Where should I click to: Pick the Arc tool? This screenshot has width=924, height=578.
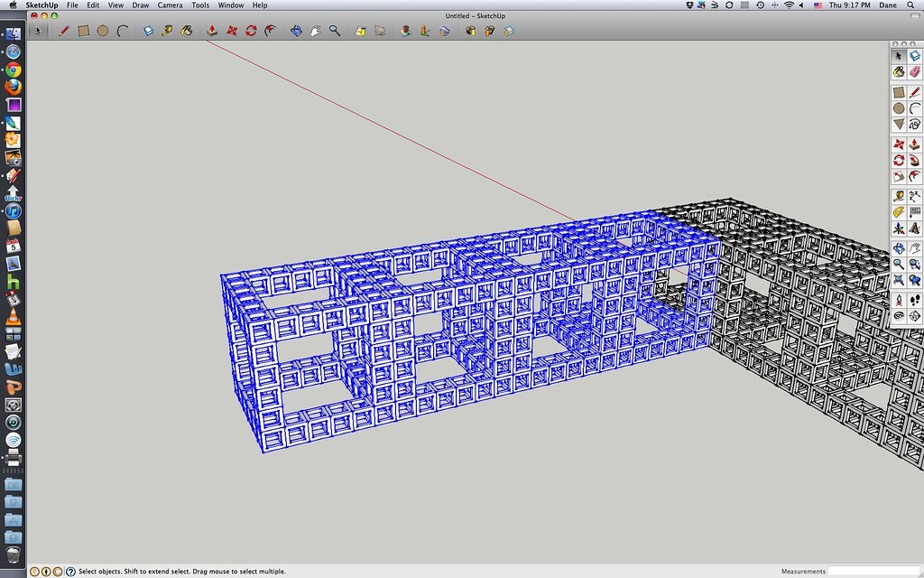pyautogui.click(x=121, y=30)
